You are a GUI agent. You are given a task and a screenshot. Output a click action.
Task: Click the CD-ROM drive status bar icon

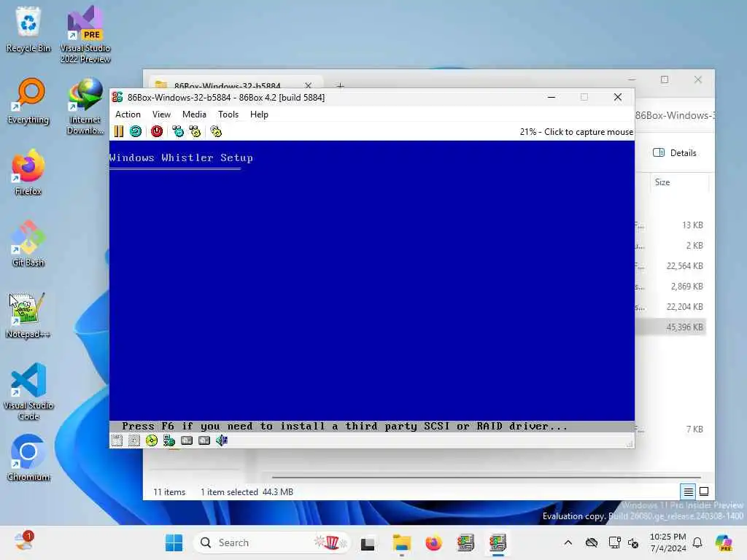click(x=152, y=440)
